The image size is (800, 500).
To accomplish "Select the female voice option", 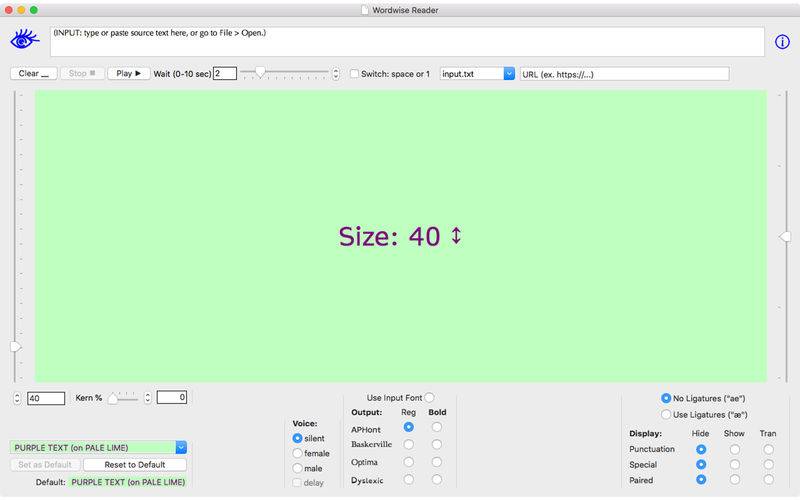I will [297, 453].
